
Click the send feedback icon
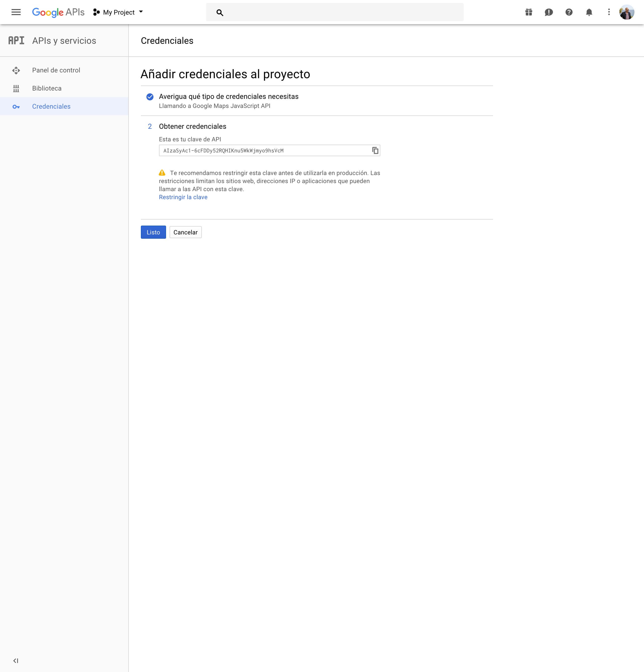pyautogui.click(x=548, y=12)
